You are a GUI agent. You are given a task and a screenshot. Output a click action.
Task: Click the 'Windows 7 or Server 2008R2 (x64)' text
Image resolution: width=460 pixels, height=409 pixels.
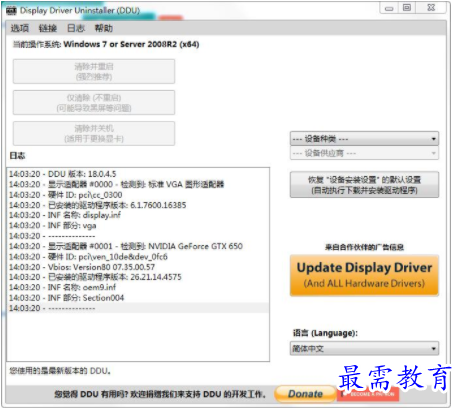[x=131, y=44]
